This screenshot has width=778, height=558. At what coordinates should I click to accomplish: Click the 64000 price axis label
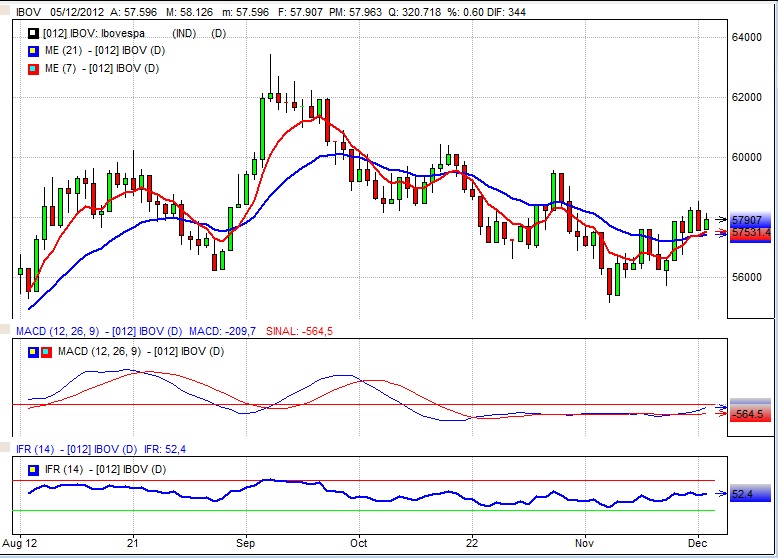pyautogui.click(x=747, y=37)
